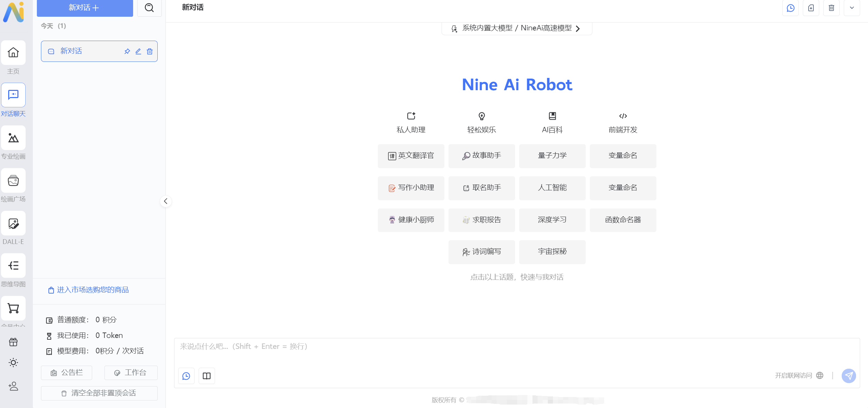868x408 pixels.
Task: Toggle the book panel icon below input
Action: coord(207,376)
